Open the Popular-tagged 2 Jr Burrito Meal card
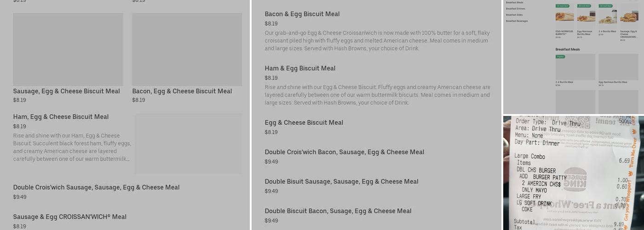Screen dimensions: 644x230 575,67
